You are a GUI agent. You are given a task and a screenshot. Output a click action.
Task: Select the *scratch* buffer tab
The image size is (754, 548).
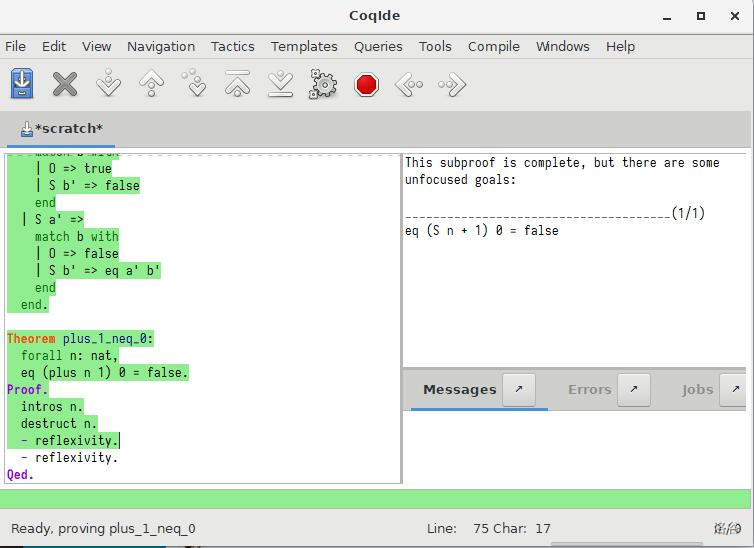point(61,128)
